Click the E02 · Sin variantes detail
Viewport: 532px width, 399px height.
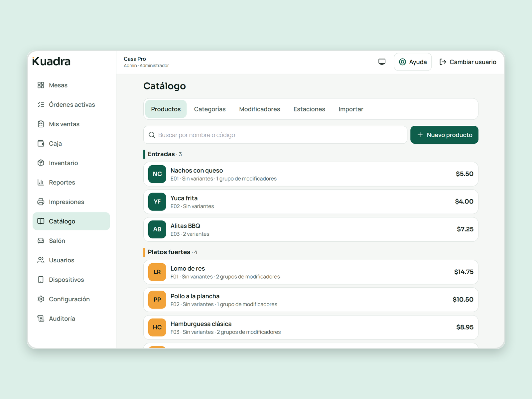pos(192,206)
